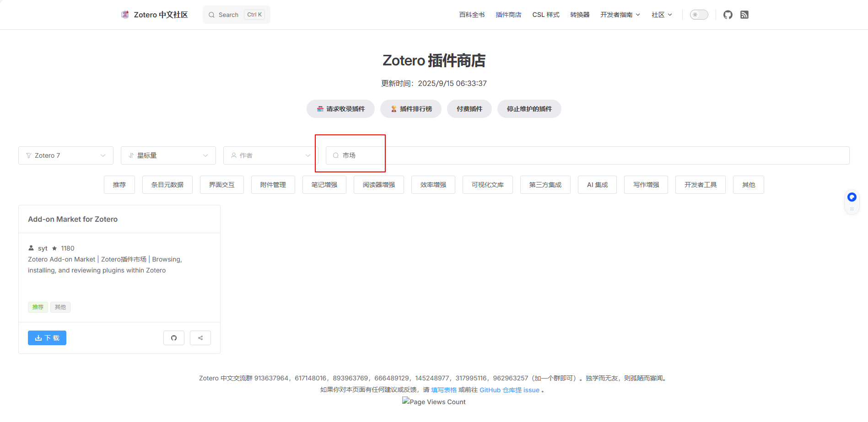
Task: Select the 界面交互 category filter
Action: coord(222,185)
